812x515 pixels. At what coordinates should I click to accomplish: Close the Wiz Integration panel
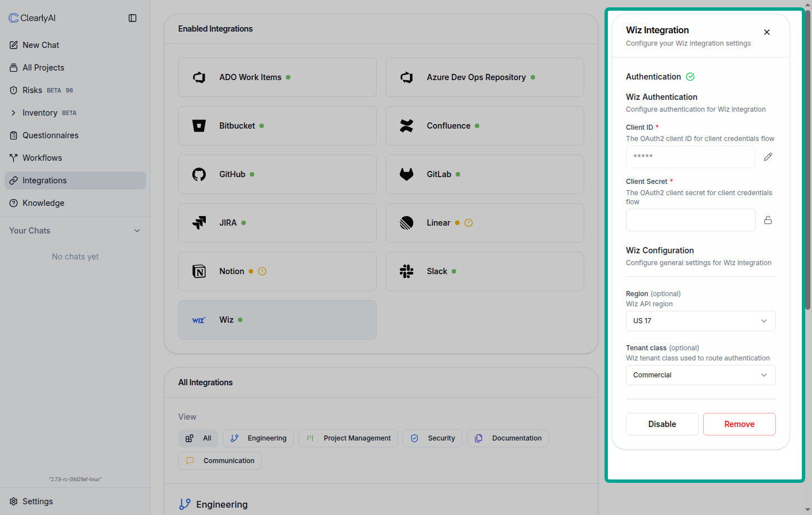click(767, 32)
